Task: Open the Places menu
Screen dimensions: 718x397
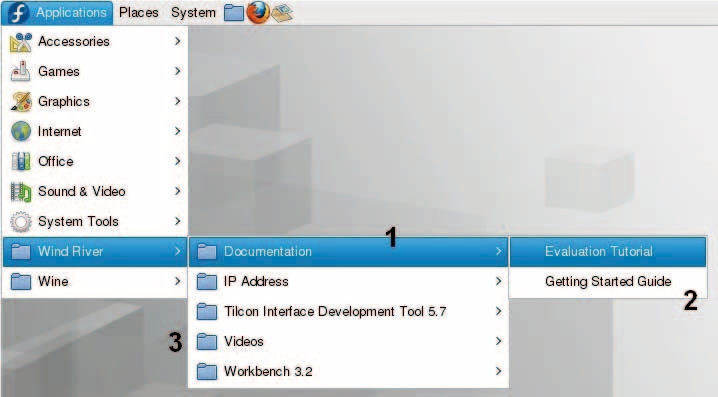Action: pyautogui.click(x=139, y=12)
